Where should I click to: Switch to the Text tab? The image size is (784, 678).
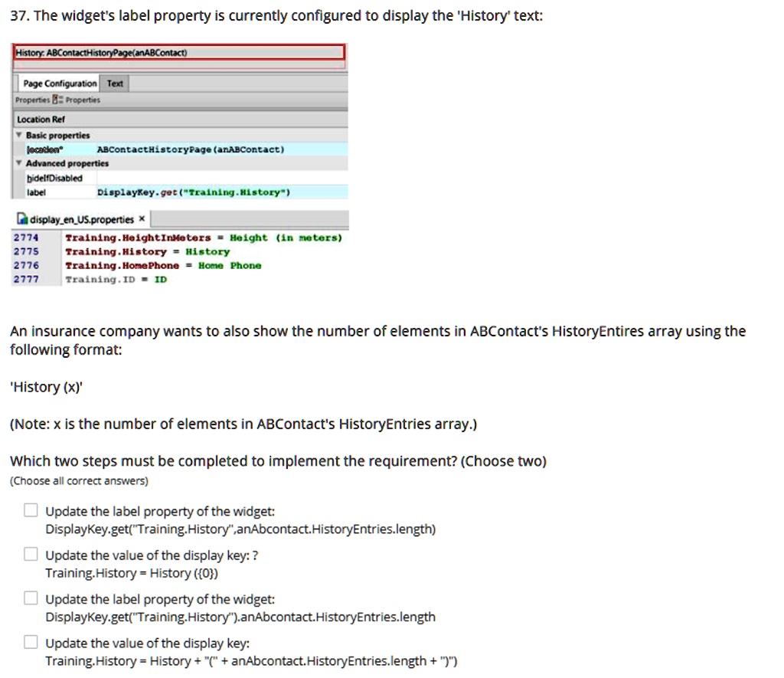coord(115,83)
